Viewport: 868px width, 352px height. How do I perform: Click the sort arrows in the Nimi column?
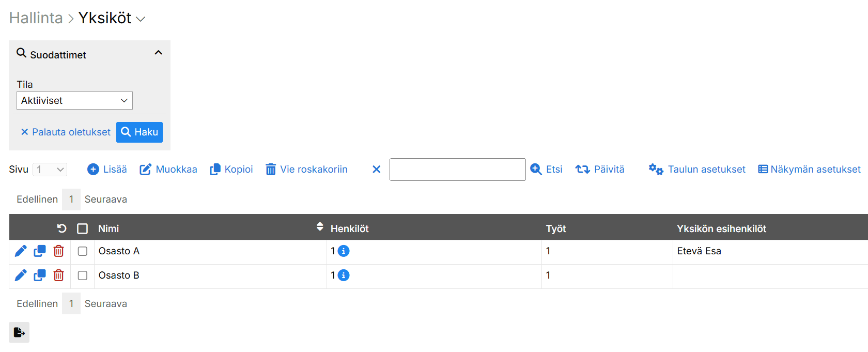pos(320,227)
